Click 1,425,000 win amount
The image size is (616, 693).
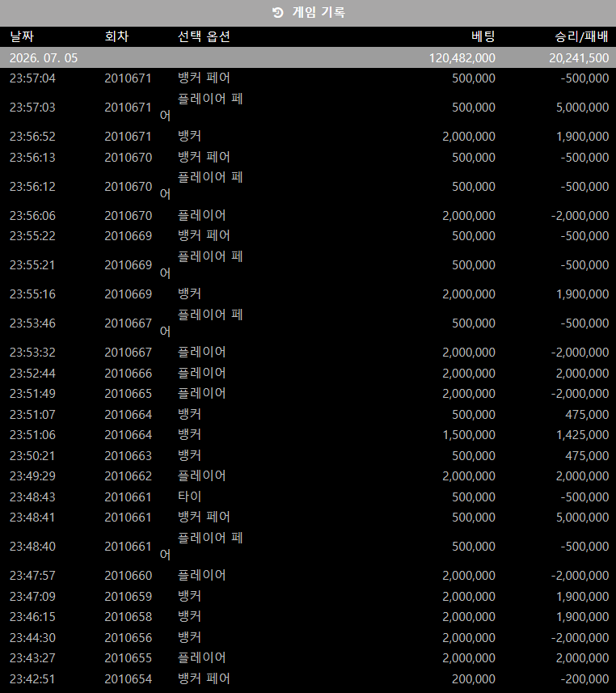(x=582, y=435)
